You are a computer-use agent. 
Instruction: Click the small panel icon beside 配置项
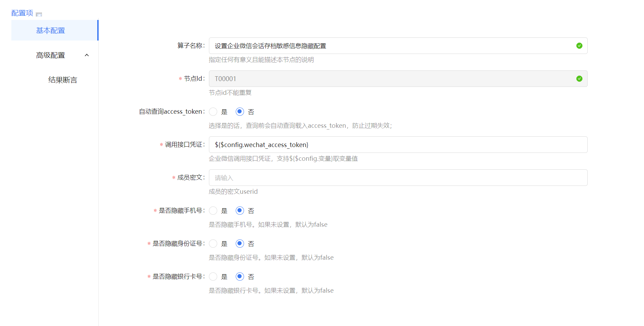tap(39, 14)
